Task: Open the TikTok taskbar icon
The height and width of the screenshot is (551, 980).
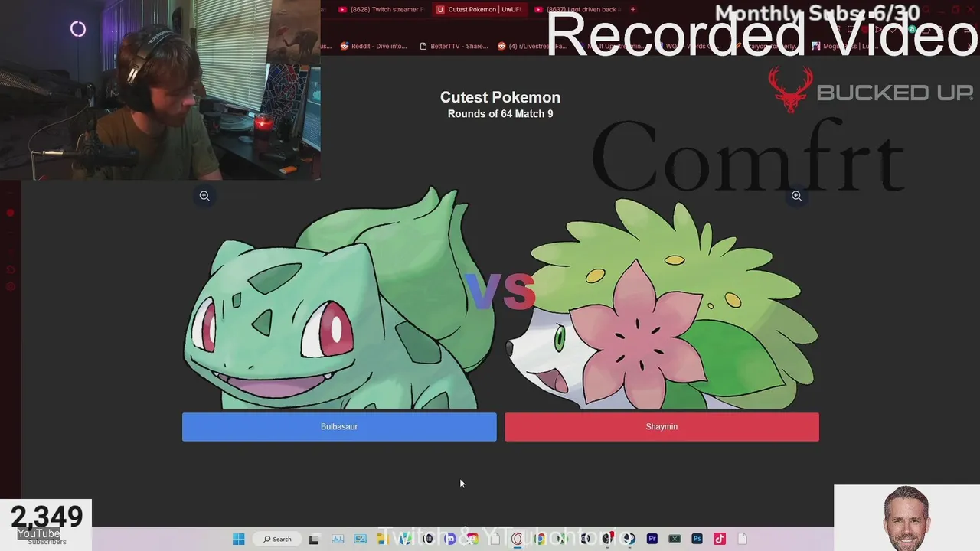Action: pos(720,539)
